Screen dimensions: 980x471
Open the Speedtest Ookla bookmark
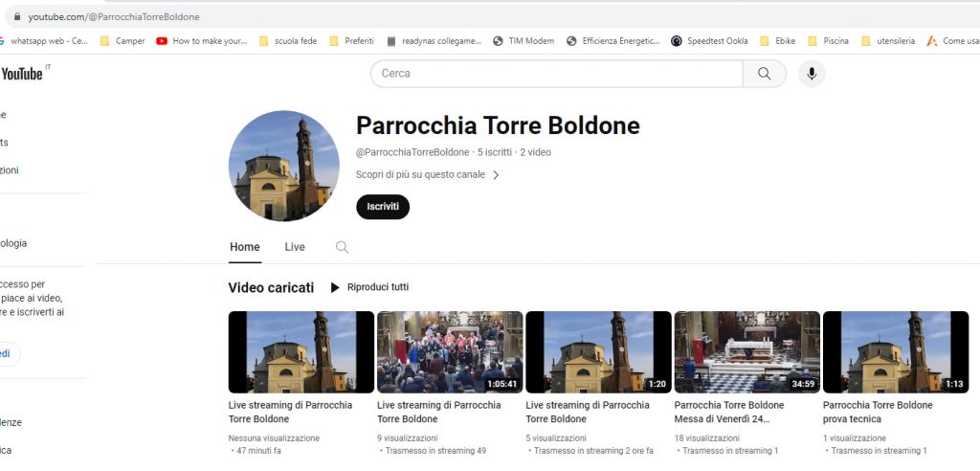pos(709,41)
